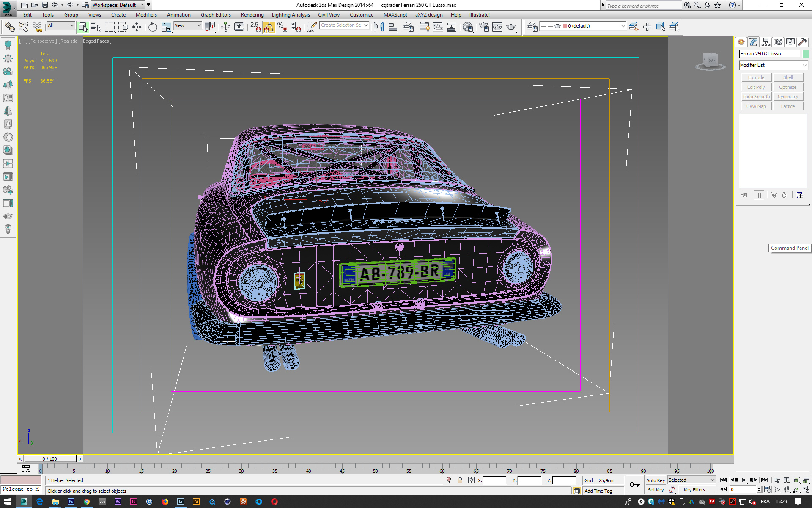The height and width of the screenshot is (508, 812).
Task: Select the Select and Link tool
Action: pyautogui.click(x=9, y=27)
